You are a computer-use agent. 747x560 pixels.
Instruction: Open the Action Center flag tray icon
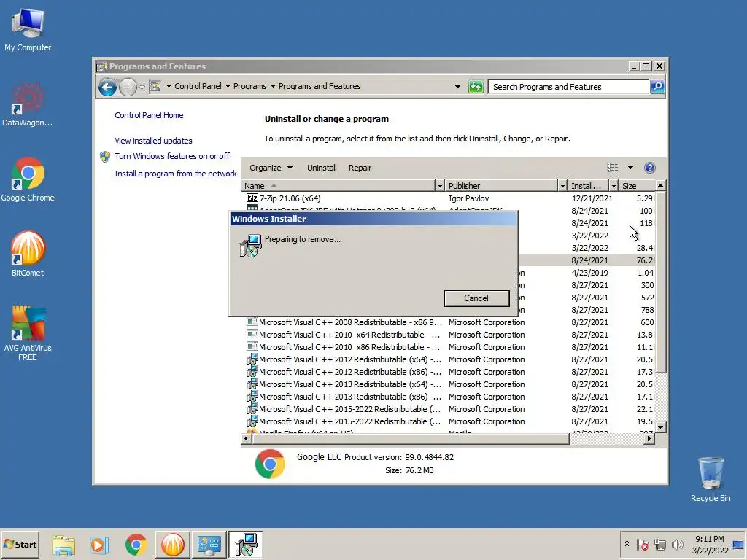point(642,544)
